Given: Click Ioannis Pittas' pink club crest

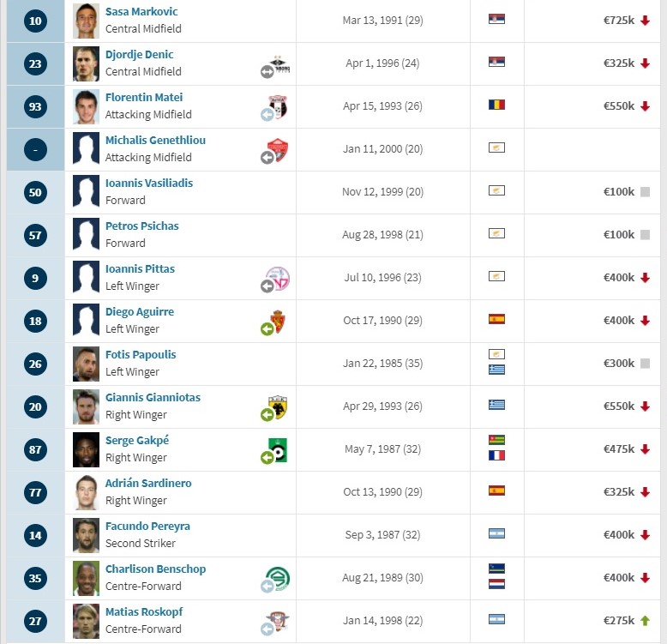Looking at the screenshot, I should tap(278, 278).
